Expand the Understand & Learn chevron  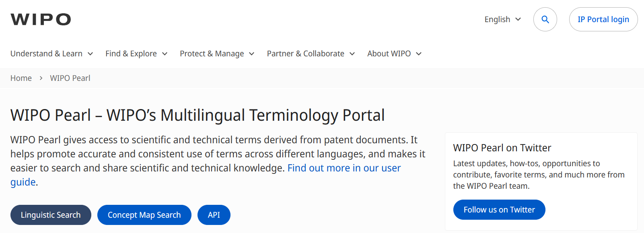[91, 54]
